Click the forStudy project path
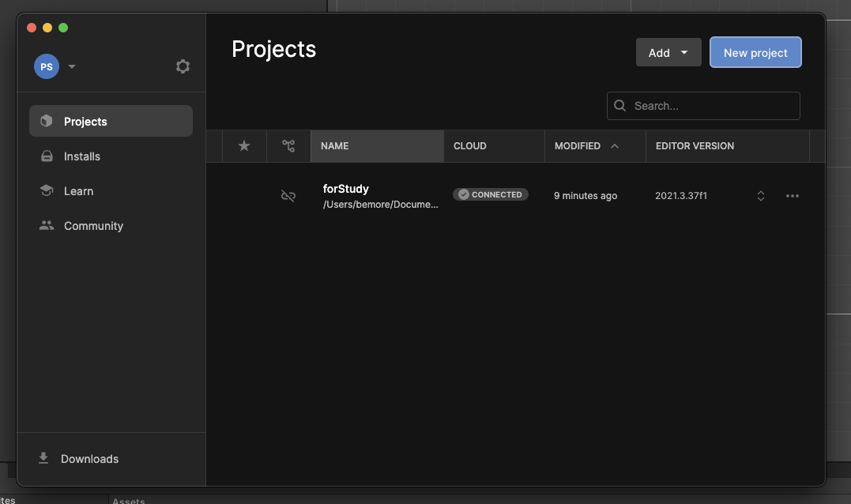 point(380,205)
